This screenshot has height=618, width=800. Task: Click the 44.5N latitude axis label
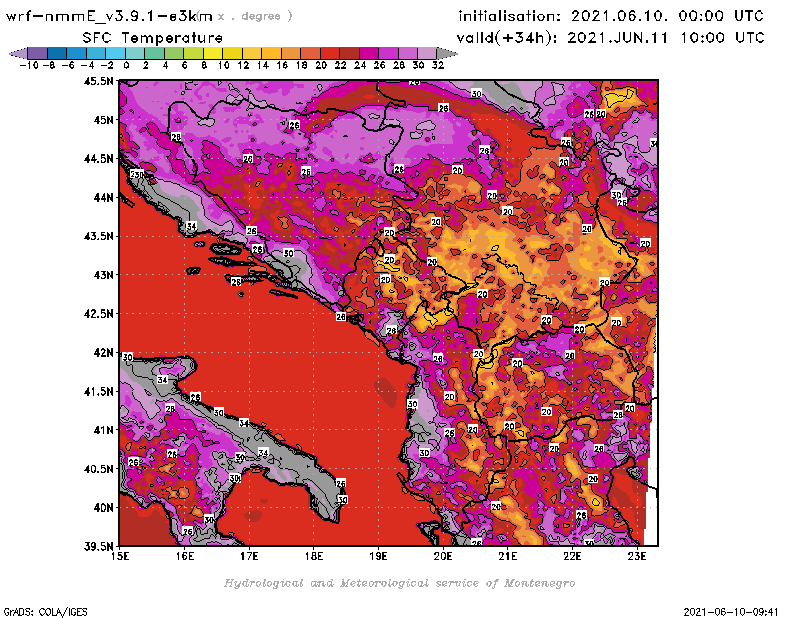click(x=98, y=159)
